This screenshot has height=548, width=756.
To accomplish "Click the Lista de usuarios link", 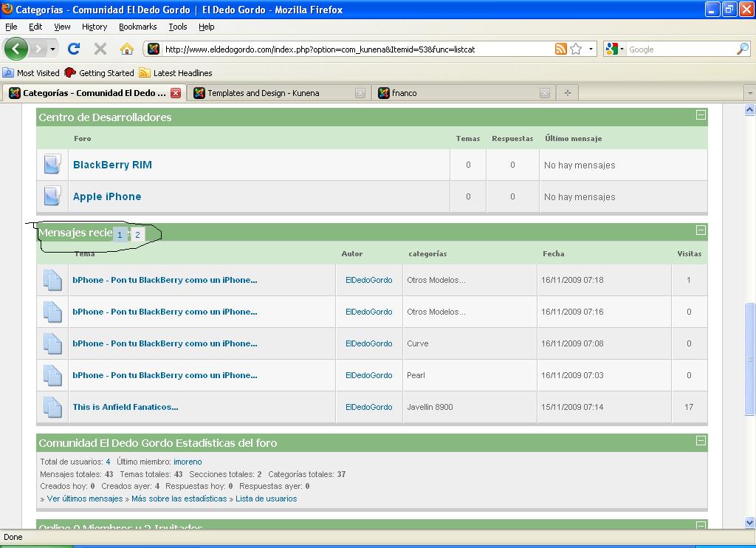I will [266, 499].
